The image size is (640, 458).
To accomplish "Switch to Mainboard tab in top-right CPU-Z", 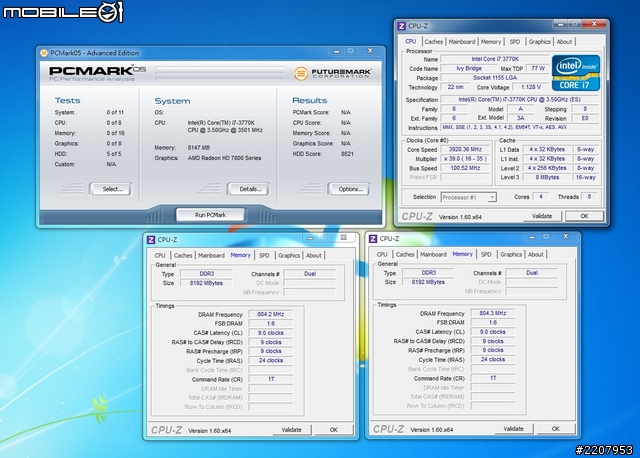I will coord(462,42).
